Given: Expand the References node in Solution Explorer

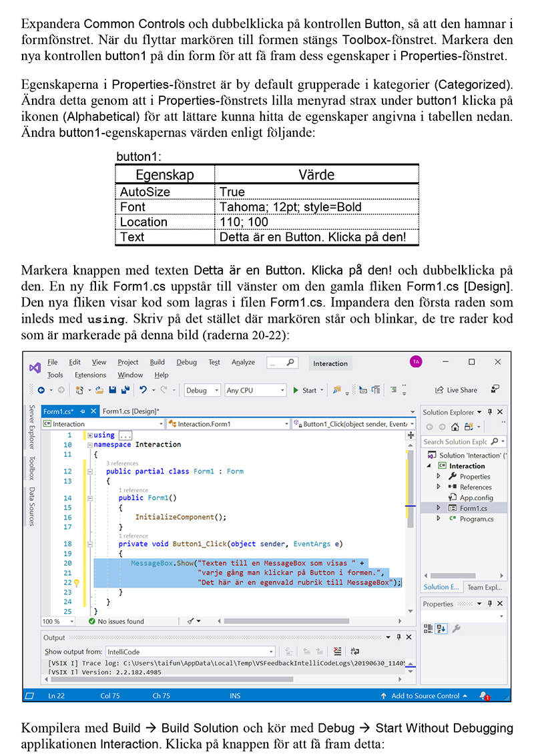Looking at the screenshot, I should pos(439,487).
